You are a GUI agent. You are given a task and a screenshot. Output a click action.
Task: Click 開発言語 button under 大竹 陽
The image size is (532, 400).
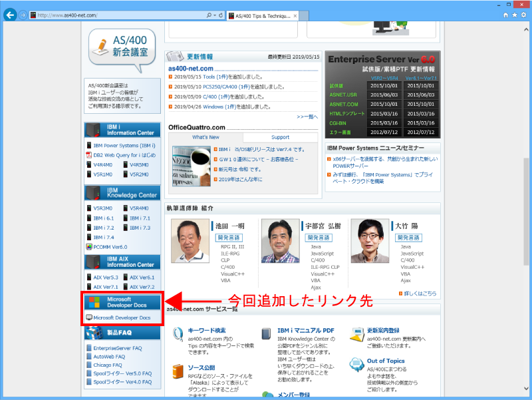pos(409,238)
